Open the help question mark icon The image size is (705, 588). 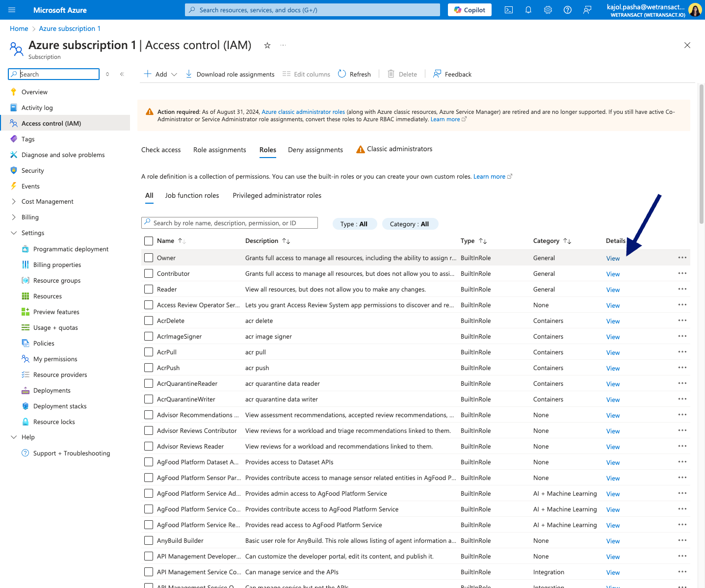click(568, 10)
